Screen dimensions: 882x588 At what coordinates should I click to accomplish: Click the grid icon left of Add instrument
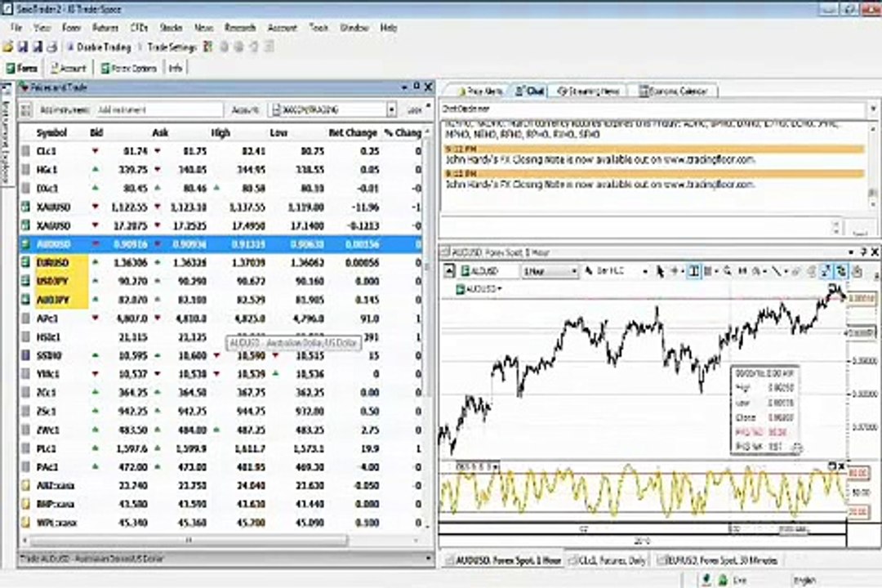click(x=26, y=109)
